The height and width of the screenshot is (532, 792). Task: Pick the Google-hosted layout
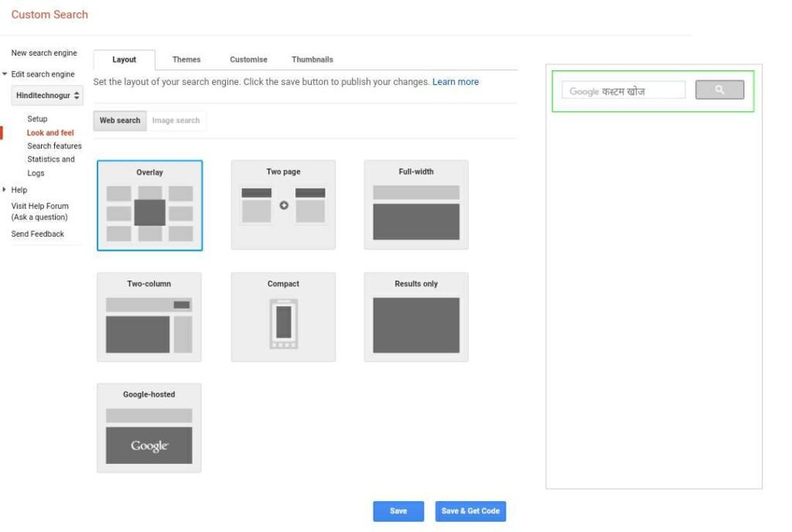click(149, 428)
